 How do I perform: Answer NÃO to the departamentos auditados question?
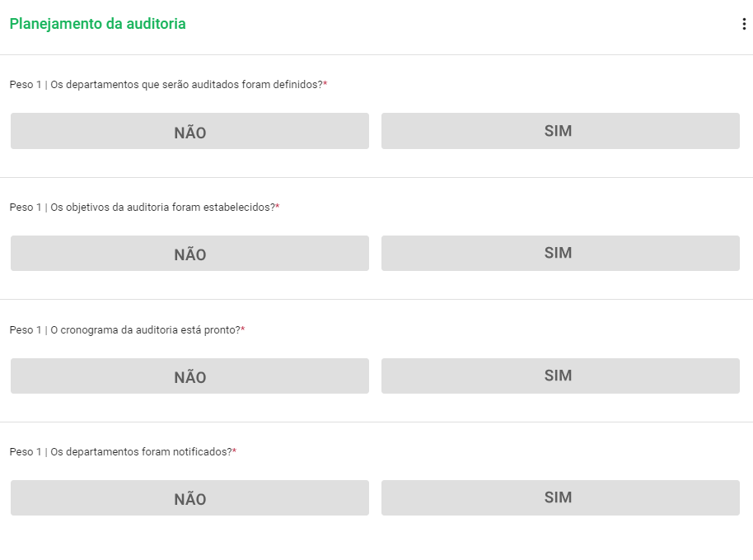189,130
